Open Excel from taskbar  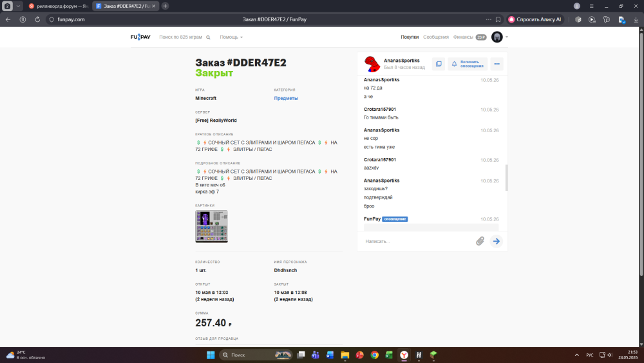pyautogui.click(x=389, y=355)
